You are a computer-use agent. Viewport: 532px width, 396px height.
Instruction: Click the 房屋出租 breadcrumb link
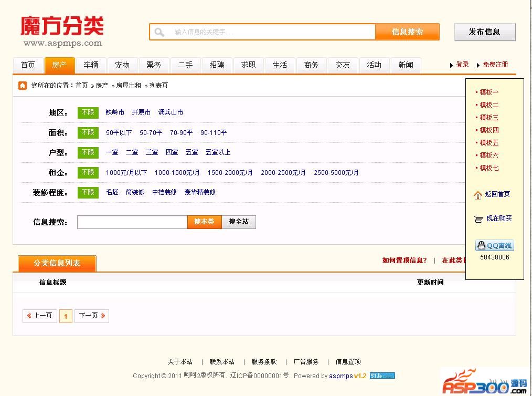point(129,86)
